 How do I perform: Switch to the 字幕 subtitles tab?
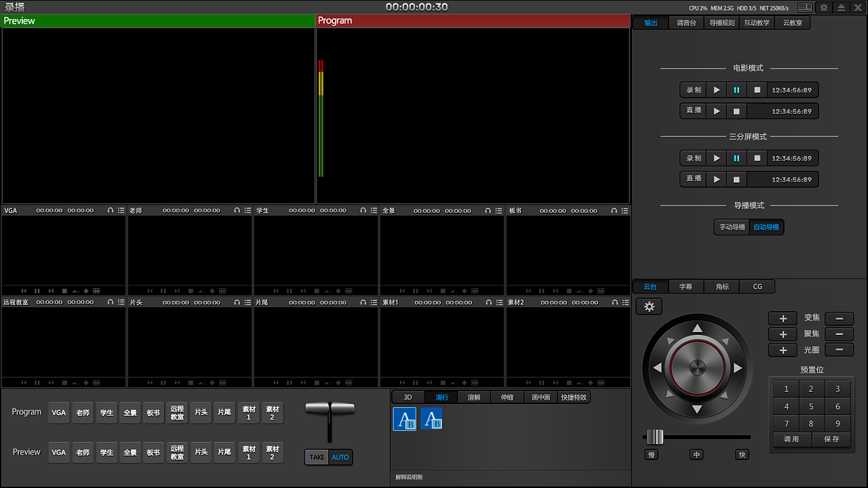pos(686,287)
